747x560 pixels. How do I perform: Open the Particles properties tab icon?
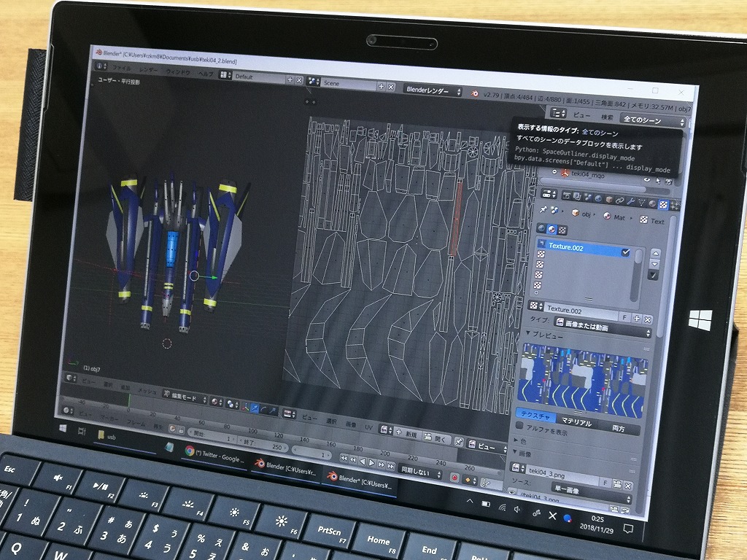pyautogui.click(x=674, y=206)
